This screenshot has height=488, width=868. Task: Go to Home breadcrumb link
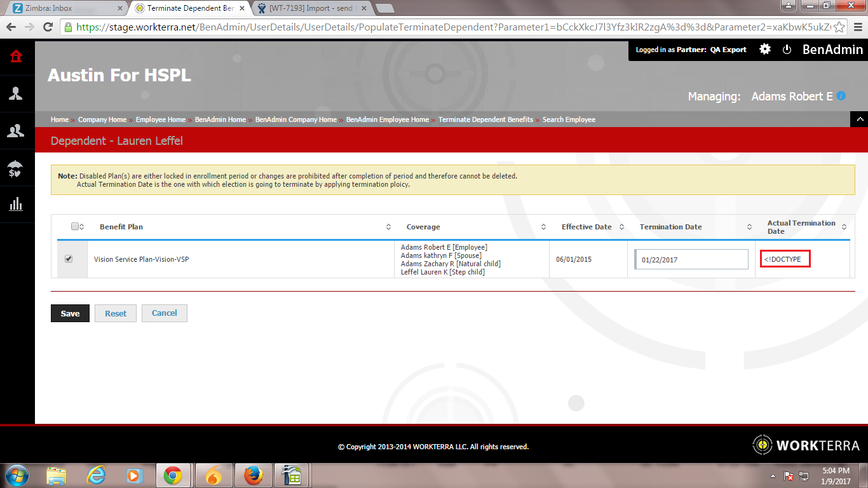(60, 119)
